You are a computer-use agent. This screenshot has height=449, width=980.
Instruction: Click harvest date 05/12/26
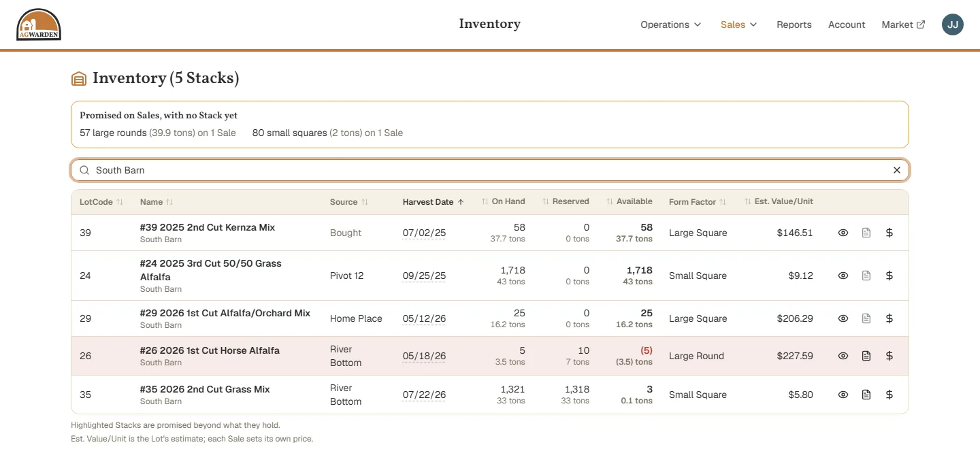click(424, 318)
